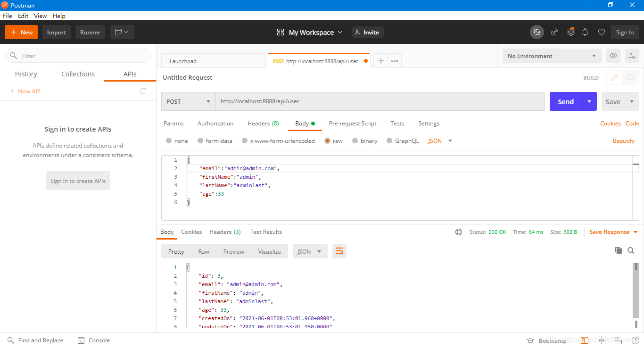This screenshot has height=348, width=644.
Task: Open the new window/tab icon dropdown
Action: (x=122, y=32)
